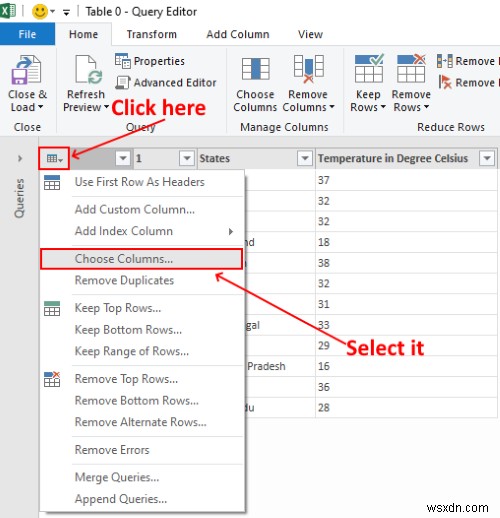
Task: Click the icon beside Remove Top Rows
Action: pyautogui.click(x=52, y=379)
